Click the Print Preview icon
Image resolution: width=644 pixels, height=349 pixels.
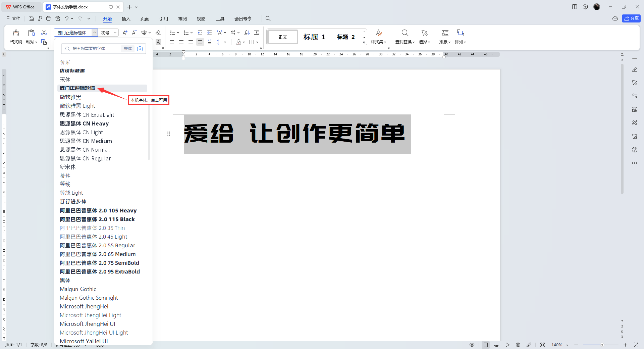57,18
